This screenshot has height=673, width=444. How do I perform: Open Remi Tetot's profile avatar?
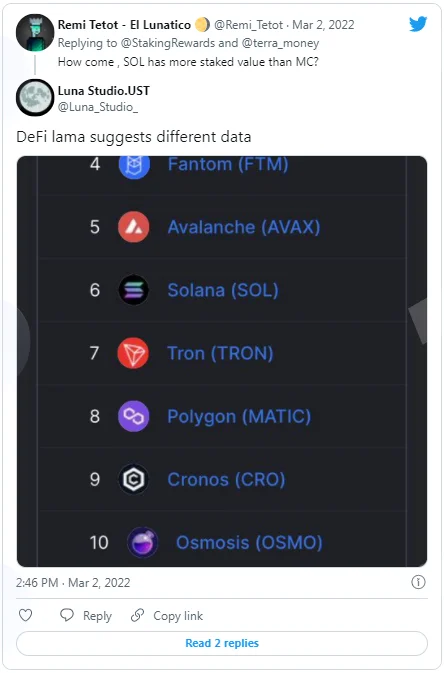(x=35, y=33)
